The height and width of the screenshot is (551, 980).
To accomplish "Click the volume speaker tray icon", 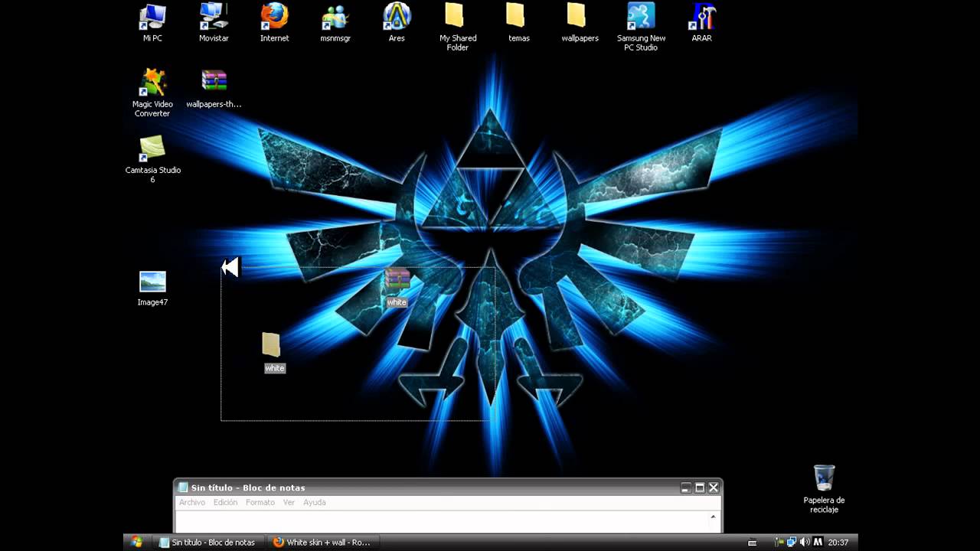I will click(805, 542).
